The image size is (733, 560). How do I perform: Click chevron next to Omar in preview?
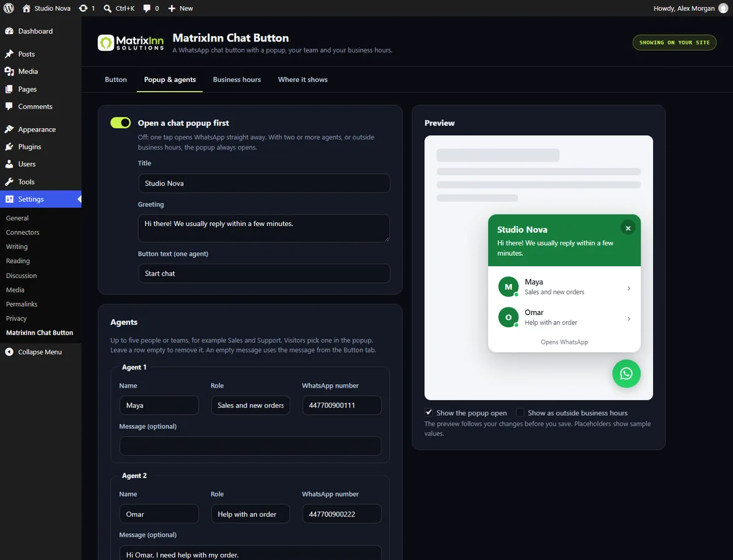click(x=629, y=319)
